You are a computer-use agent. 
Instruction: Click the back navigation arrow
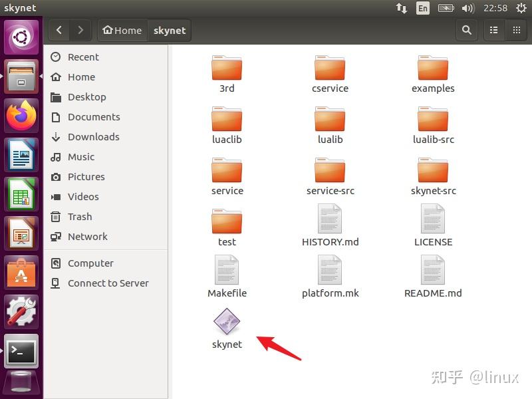tap(59, 30)
